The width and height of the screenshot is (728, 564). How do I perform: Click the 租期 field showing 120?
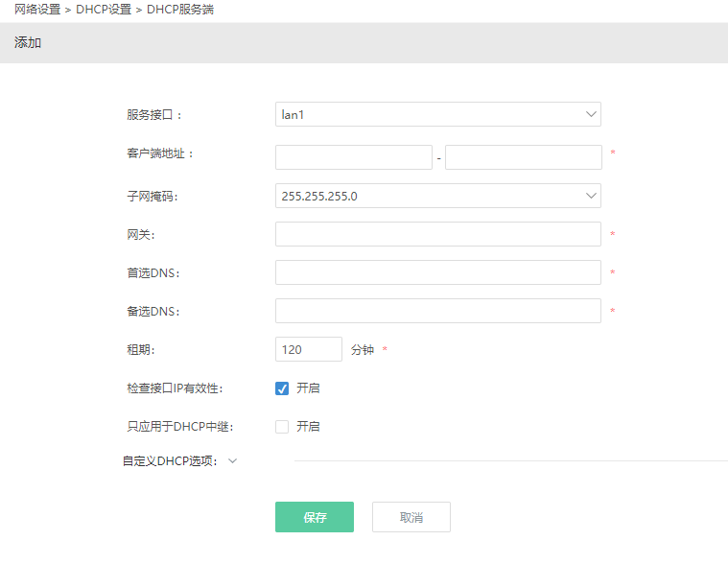point(309,349)
